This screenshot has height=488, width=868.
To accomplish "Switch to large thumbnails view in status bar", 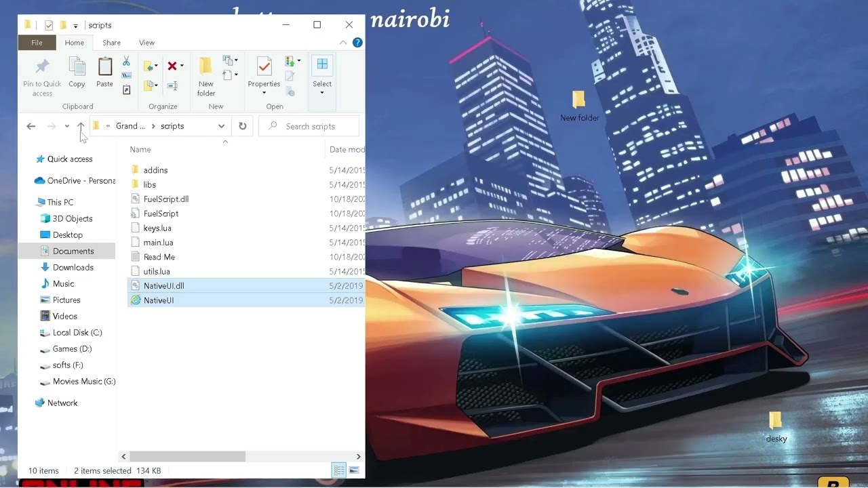I will [354, 470].
